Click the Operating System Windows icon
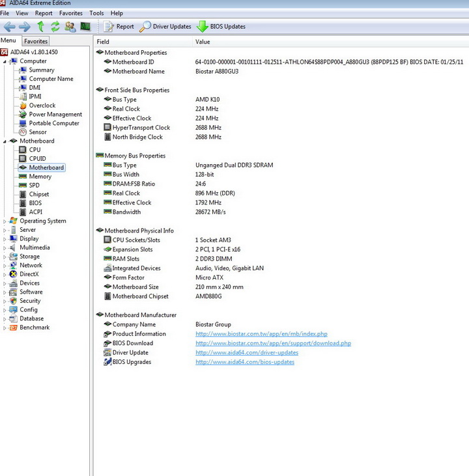 pos(14,221)
